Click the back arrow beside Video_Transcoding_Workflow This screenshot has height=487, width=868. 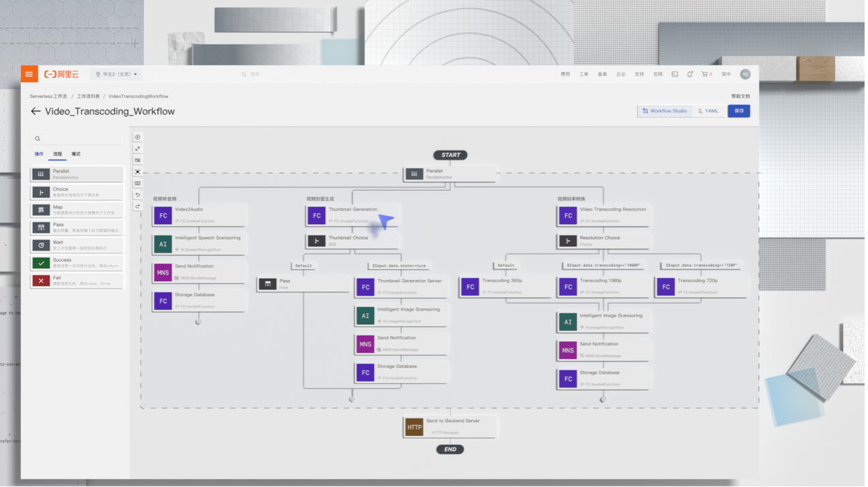click(35, 111)
